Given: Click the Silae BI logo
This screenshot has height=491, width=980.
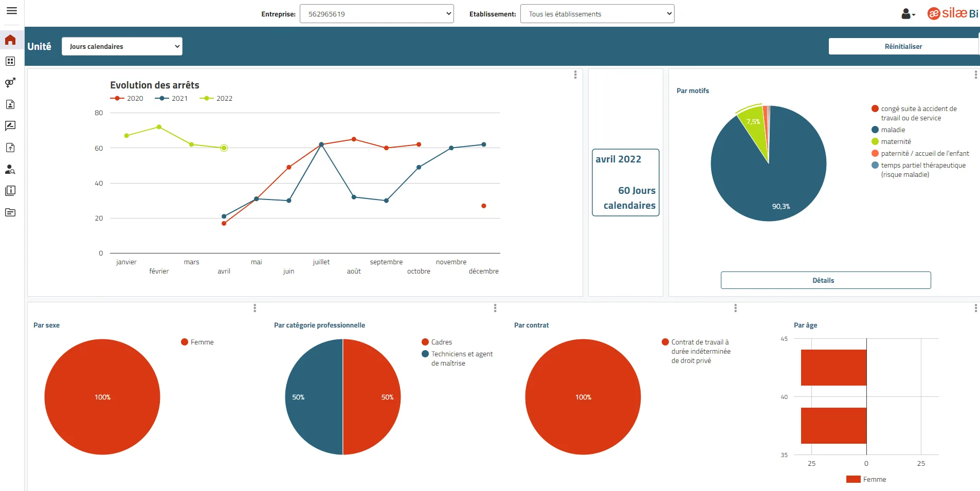Looking at the screenshot, I should (953, 13).
